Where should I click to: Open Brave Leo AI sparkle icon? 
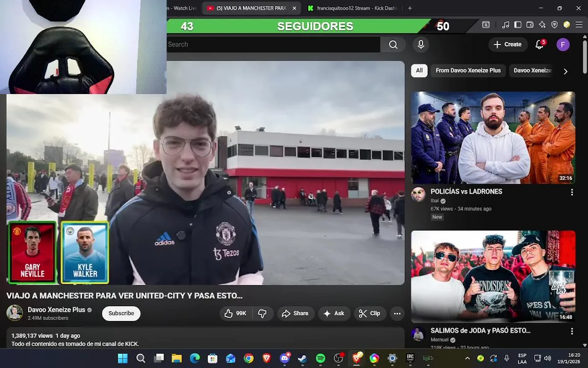tap(542, 25)
